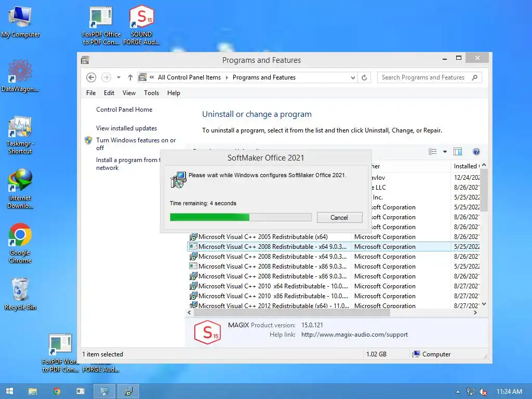
Task: Open File Explorer from taskbar
Action: point(33,391)
